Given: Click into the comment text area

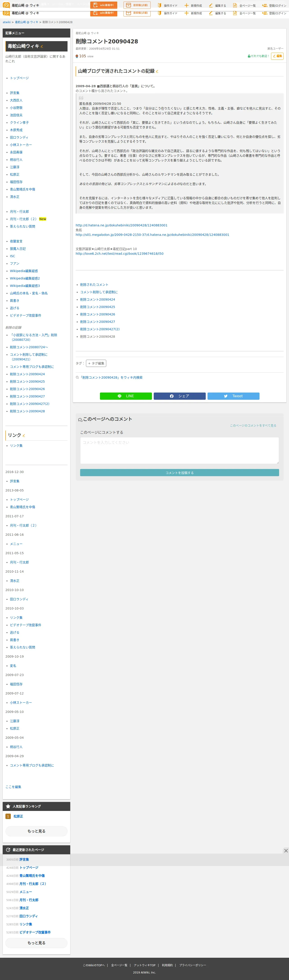Looking at the screenshot, I should [x=179, y=451].
